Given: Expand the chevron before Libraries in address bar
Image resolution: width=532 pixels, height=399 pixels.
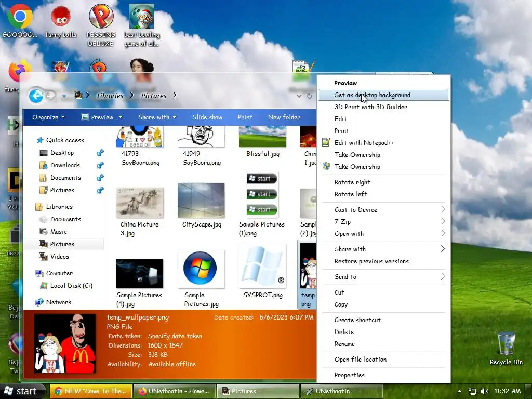Looking at the screenshot, I should coord(88,96).
